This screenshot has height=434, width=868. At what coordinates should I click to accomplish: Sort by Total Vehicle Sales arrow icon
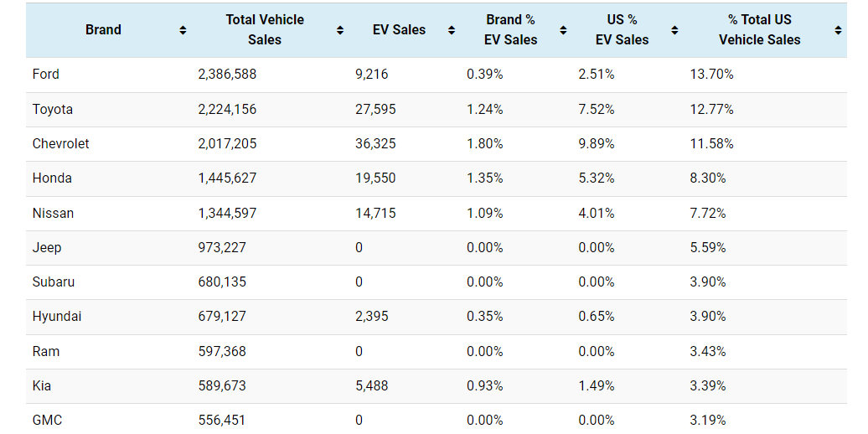[x=340, y=30]
